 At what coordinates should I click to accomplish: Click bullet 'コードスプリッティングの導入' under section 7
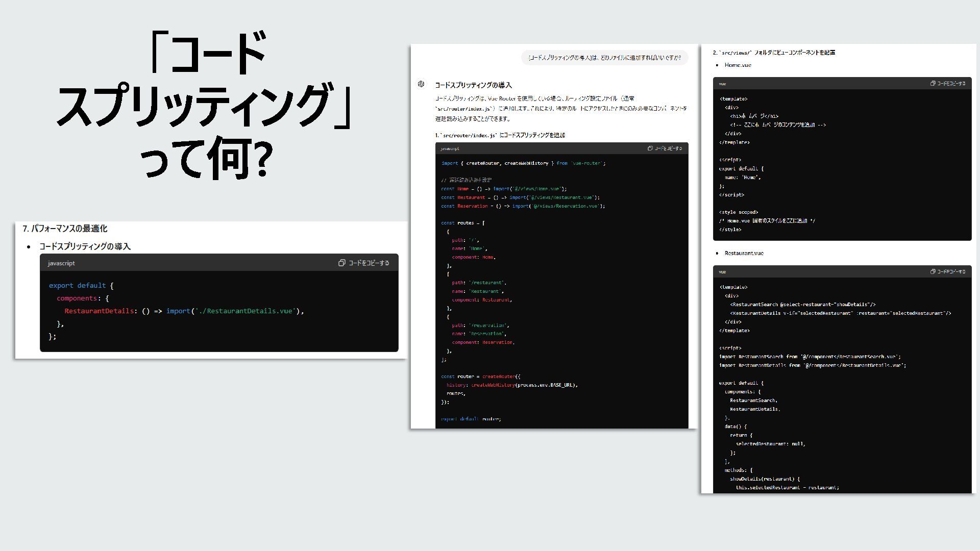tap(85, 246)
